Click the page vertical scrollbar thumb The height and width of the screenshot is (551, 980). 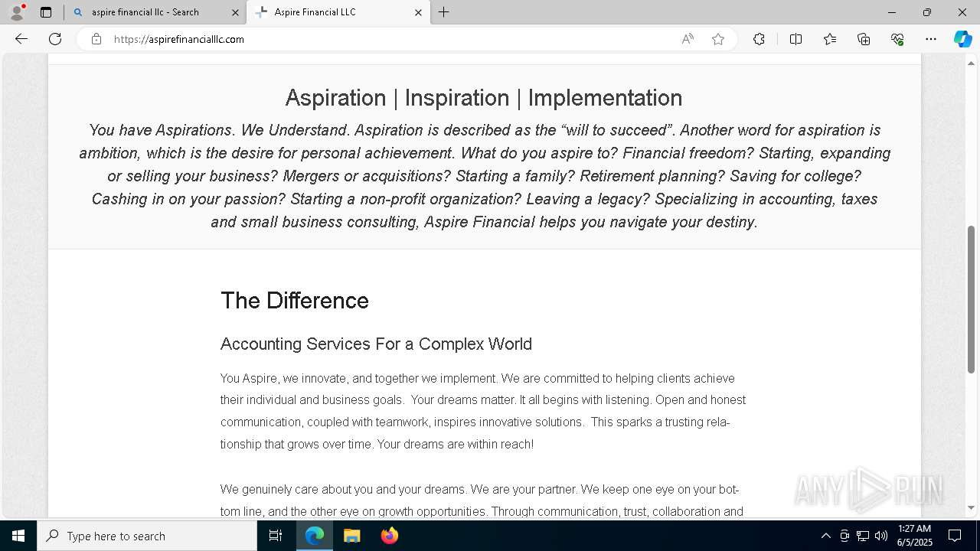pyautogui.click(x=972, y=299)
